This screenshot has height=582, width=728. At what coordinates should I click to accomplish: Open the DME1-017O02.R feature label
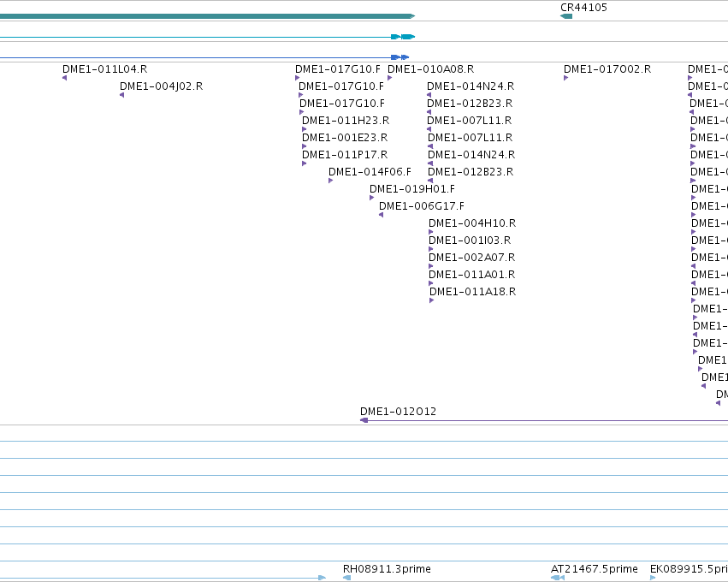[x=607, y=69]
